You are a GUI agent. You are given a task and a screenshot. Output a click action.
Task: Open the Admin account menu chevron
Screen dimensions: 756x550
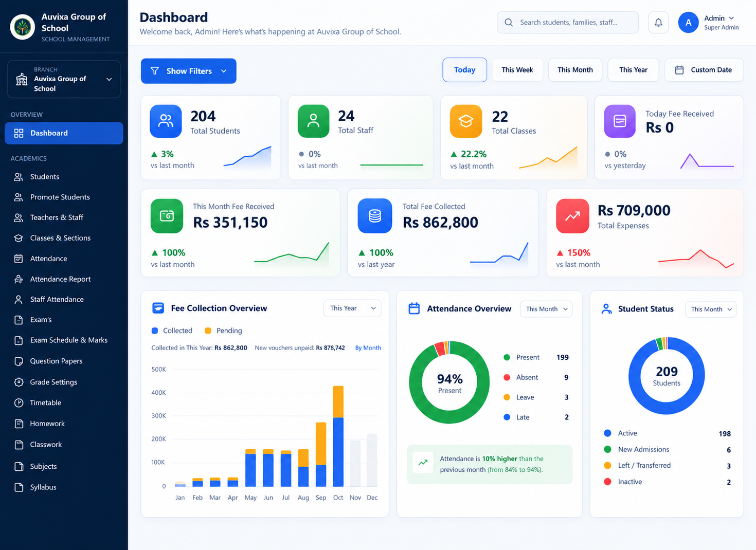tap(731, 19)
